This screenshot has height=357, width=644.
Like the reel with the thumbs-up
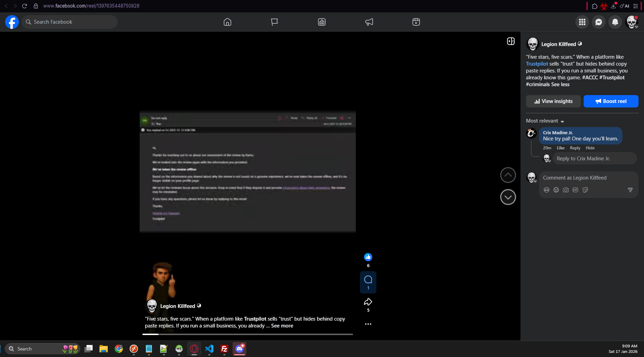coord(368,257)
